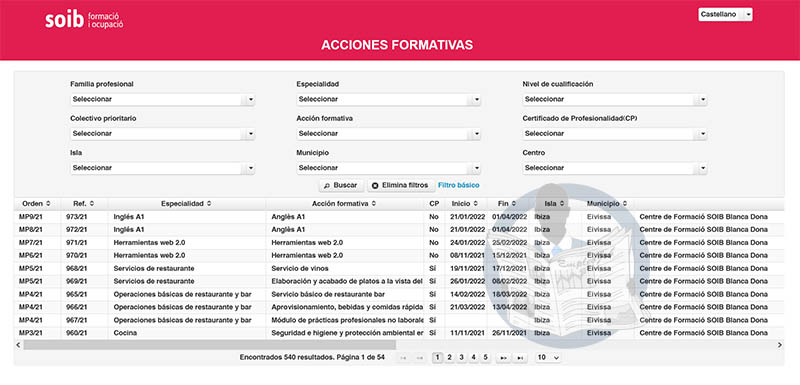Image resolution: width=800 pixels, height=385 pixels.
Task: Click Seguridad e higiene y protección cell
Action: tap(344, 333)
